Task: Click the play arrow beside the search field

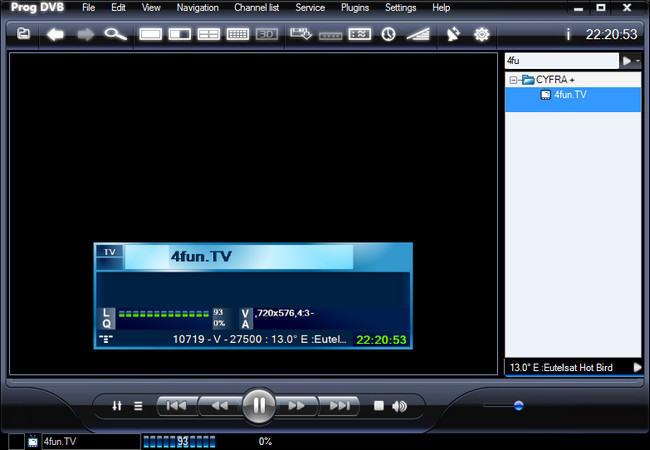Action: pyautogui.click(x=627, y=61)
